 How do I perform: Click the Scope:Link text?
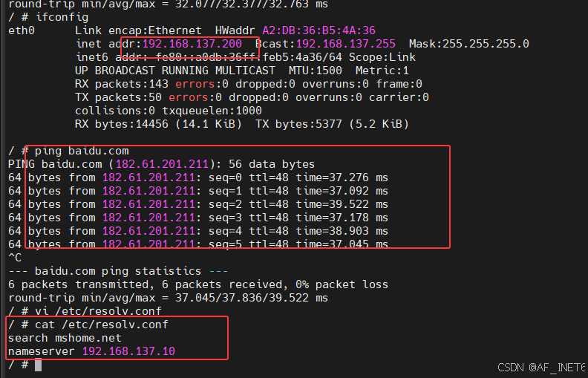(x=382, y=57)
